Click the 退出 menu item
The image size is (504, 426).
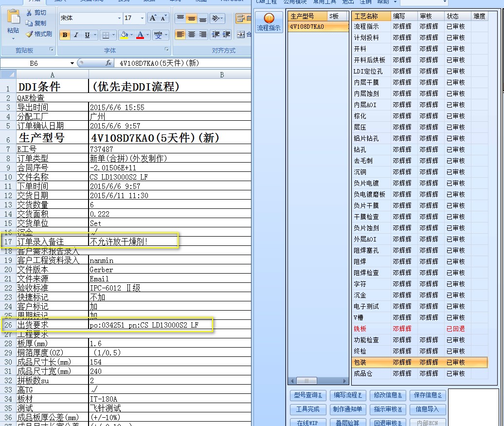tap(348, 2)
